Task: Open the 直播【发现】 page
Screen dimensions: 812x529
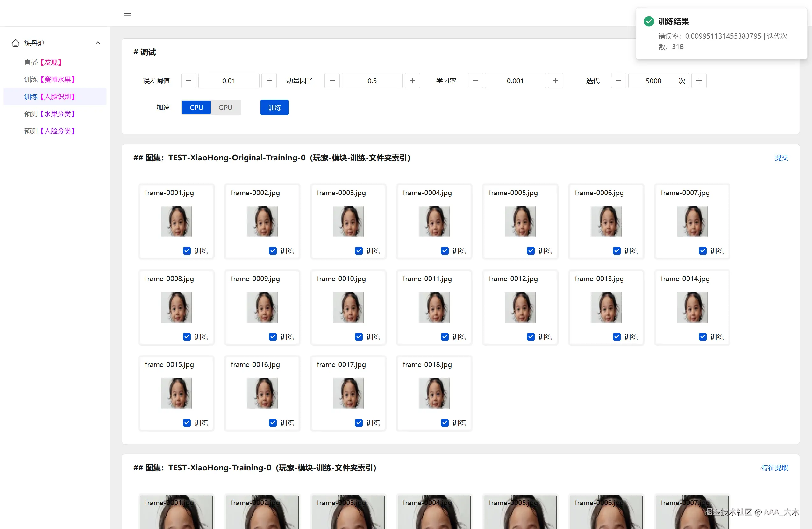Action: (x=43, y=62)
